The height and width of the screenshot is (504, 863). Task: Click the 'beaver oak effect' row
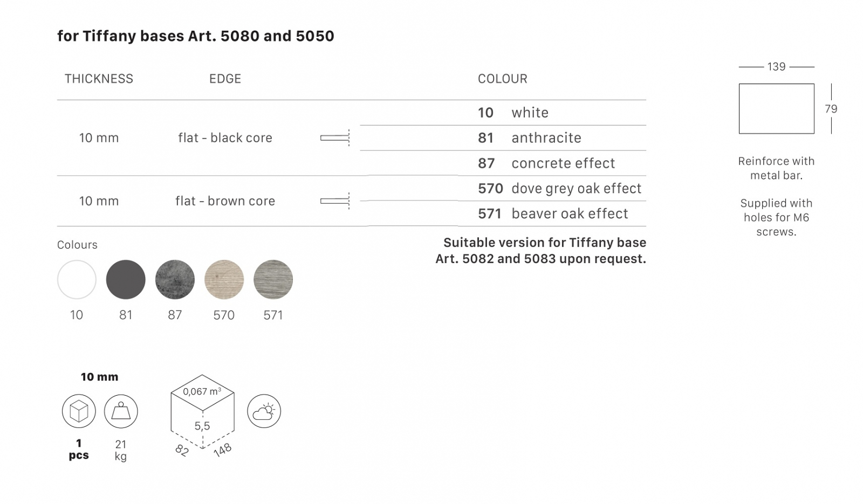click(552, 214)
